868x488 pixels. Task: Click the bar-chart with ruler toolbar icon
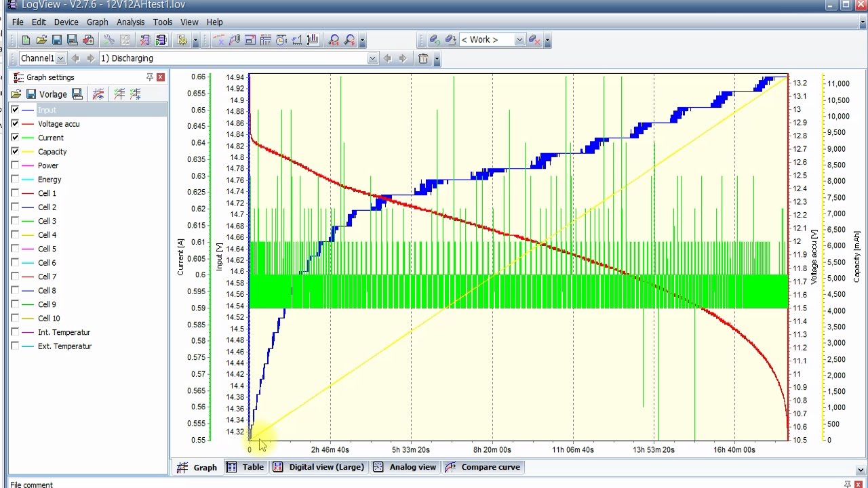(x=313, y=40)
